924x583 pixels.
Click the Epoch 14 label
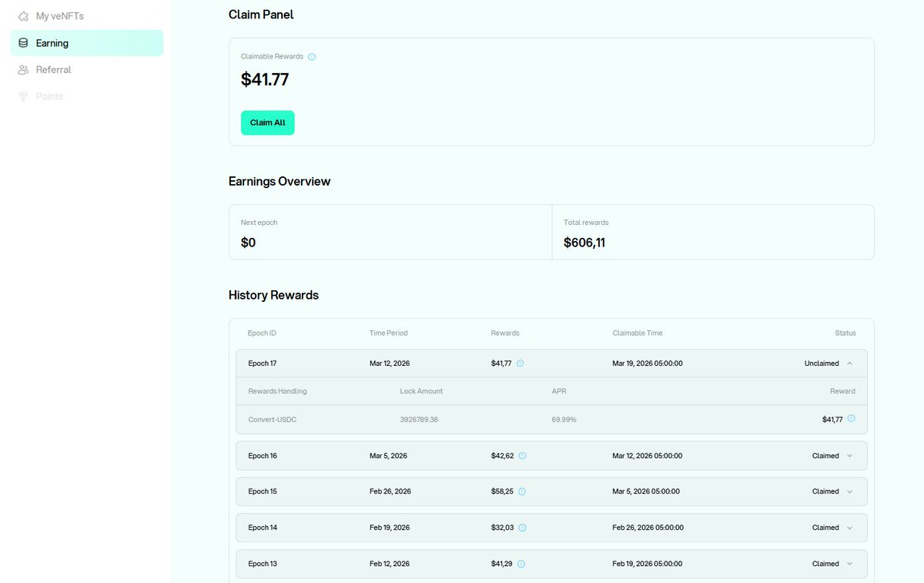(x=263, y=528)
